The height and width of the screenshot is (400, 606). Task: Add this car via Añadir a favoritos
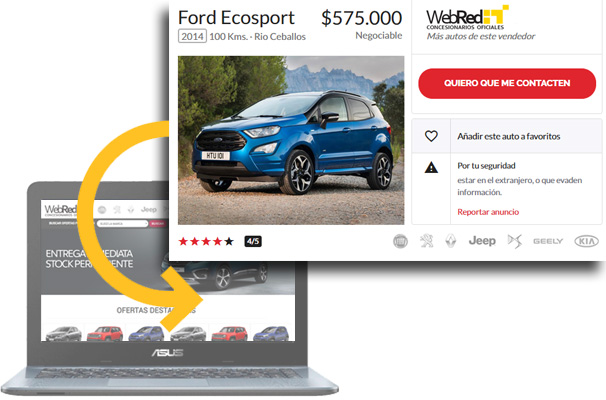(x=508, y=136)
